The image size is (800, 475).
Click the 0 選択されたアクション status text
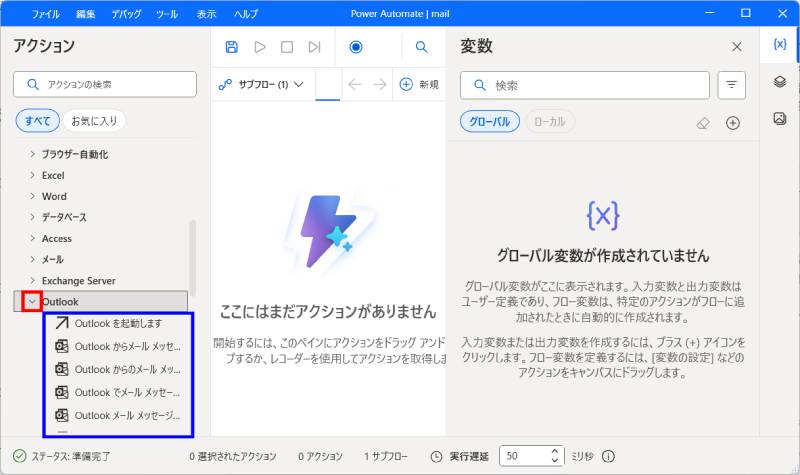pos(233,456)
